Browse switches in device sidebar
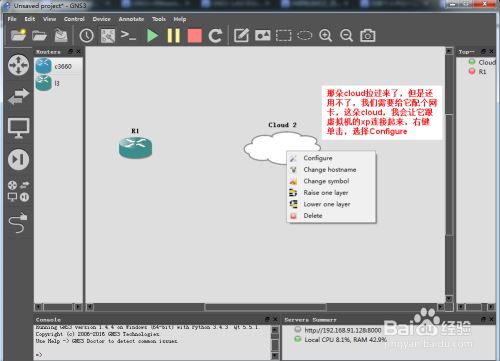This screenshot has width=500, height=361. (x=19, y=96)
